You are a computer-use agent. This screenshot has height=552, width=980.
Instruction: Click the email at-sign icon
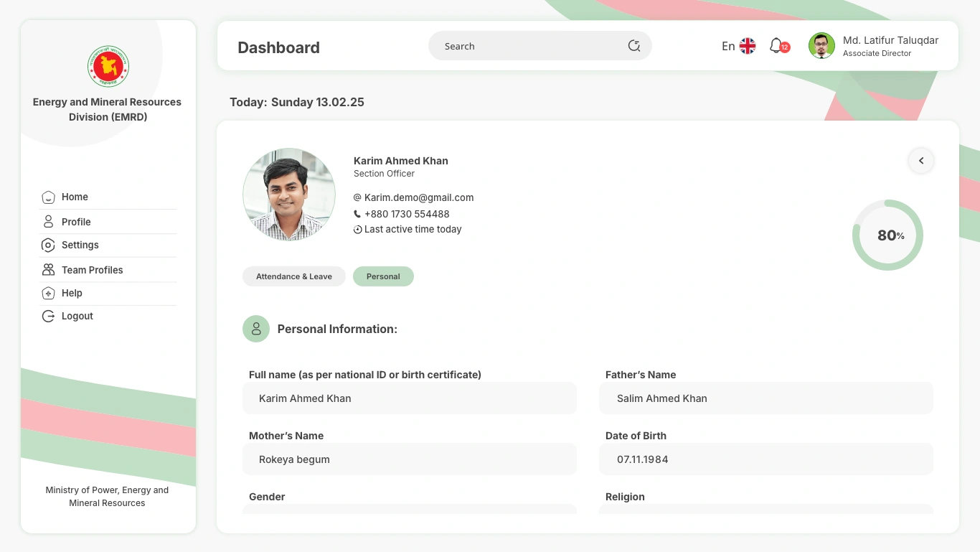pos(357,197)
